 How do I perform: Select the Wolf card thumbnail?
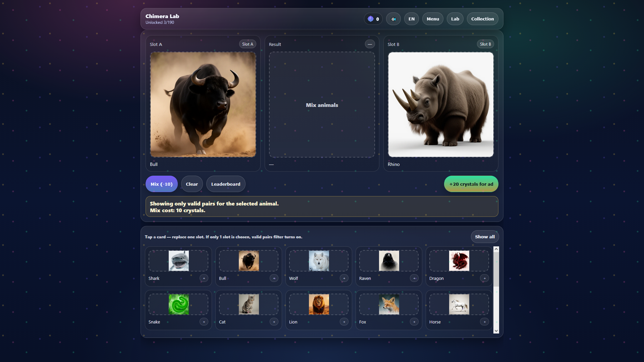click(318, 260)
